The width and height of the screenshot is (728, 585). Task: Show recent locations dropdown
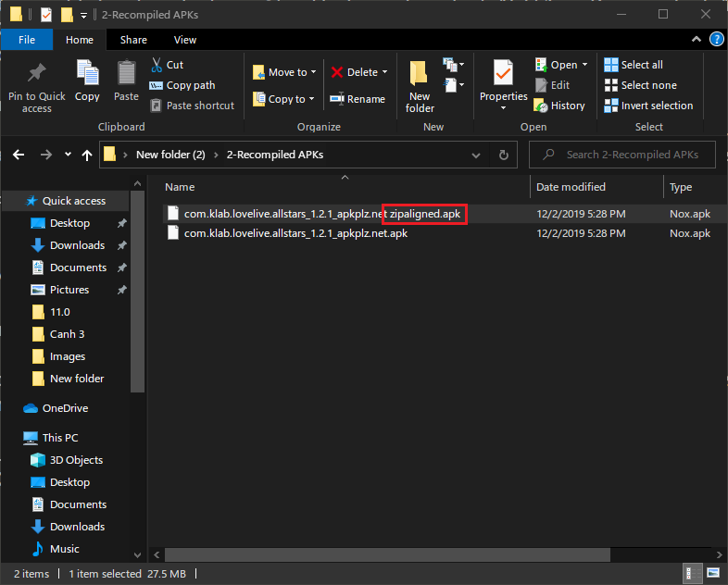68,155
